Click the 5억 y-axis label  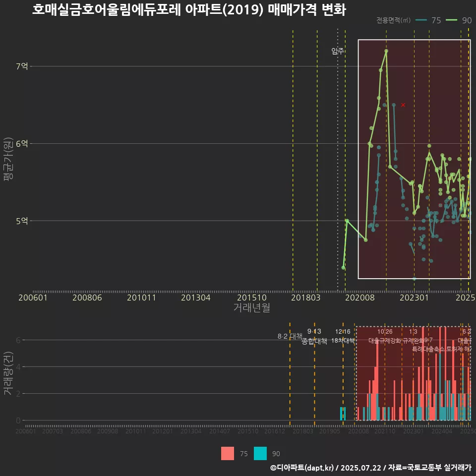click(22, 221)
